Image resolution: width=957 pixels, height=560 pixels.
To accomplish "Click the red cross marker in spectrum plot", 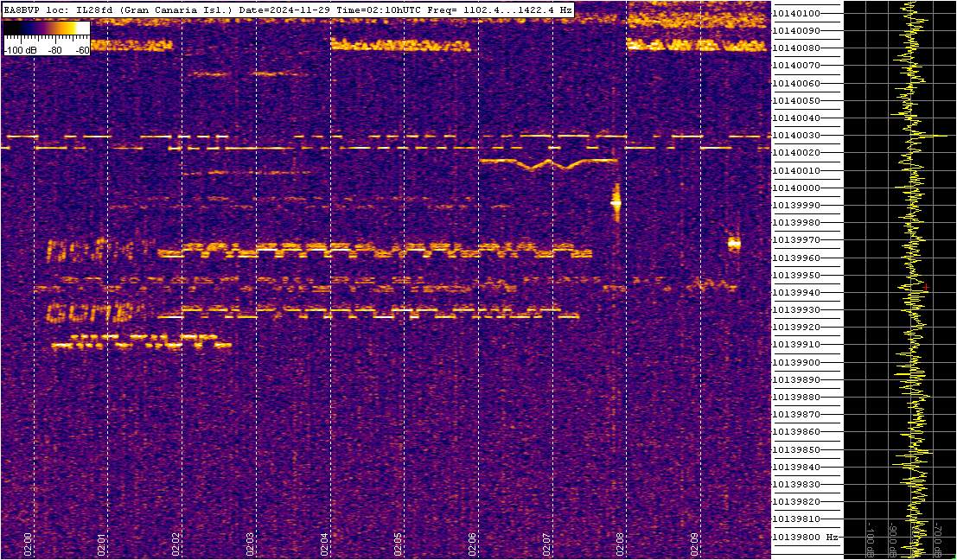I will coord(926,287).
